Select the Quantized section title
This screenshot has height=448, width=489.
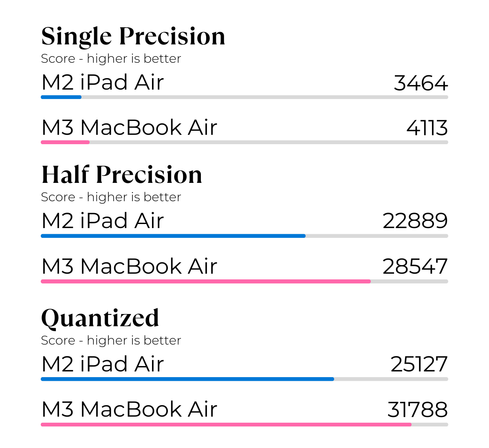pos(100,318)
